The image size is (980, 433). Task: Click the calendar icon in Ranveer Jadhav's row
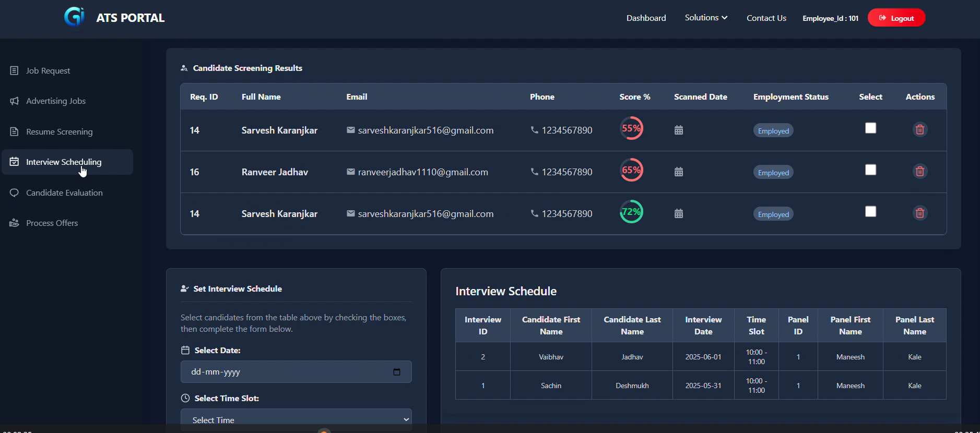point(678,172)
